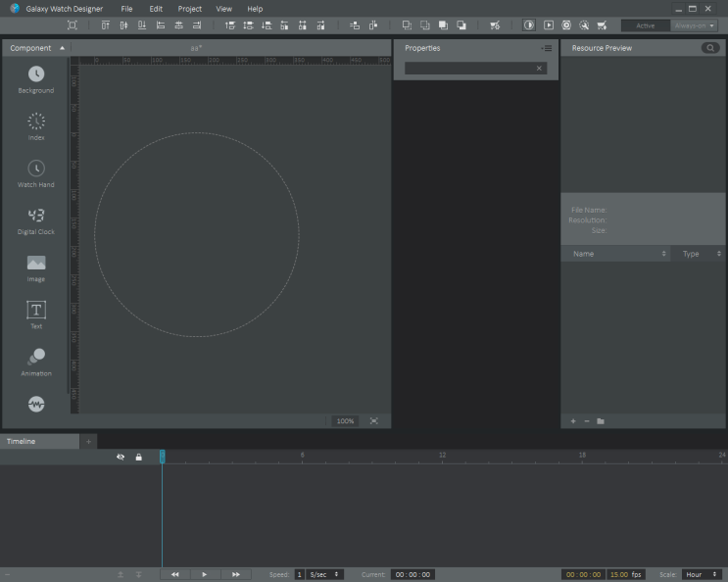Align components to horizontal center
Screen dimensions: 728x582
pyautogui.click(x=178, y=25)
